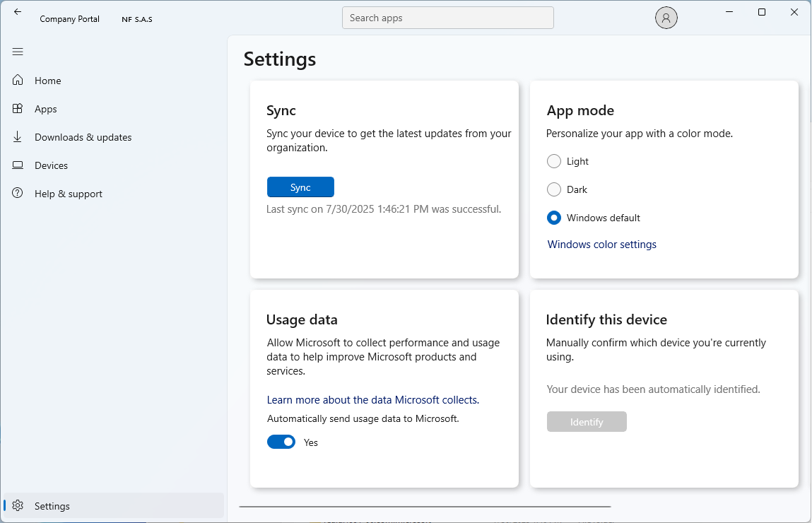Click the Search apps field
The height and width of the screenshot is (523, 812).
coord(448,18)
